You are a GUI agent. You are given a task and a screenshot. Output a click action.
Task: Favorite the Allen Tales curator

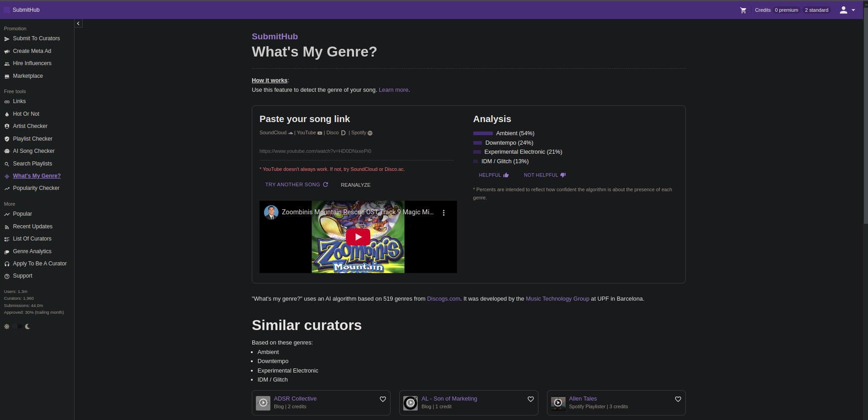coord(678,399)
